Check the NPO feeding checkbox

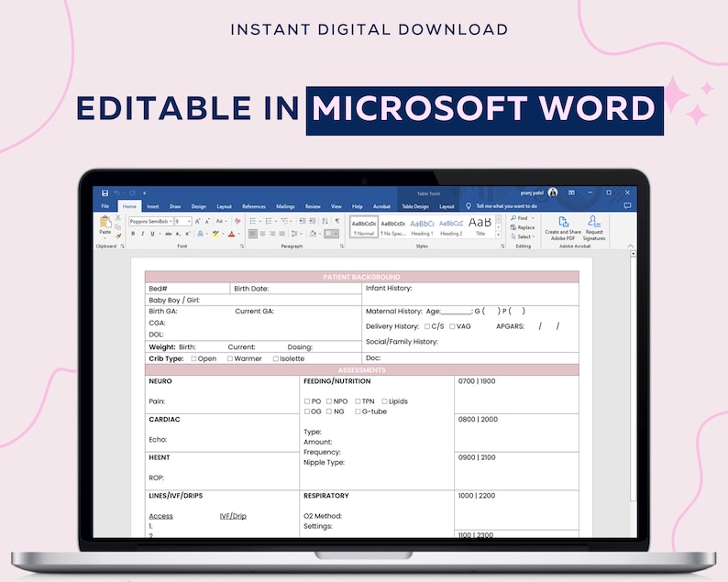click(x=329, y=401)
